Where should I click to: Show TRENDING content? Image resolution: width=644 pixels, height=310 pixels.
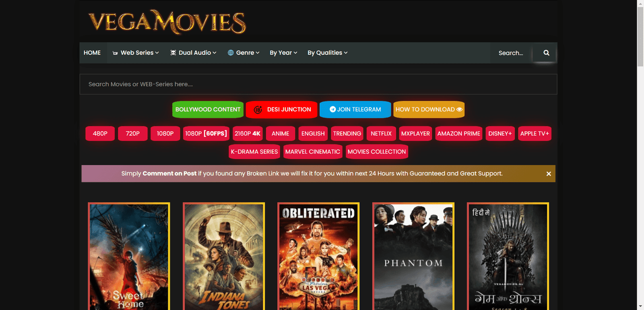[x=347, y=134]
